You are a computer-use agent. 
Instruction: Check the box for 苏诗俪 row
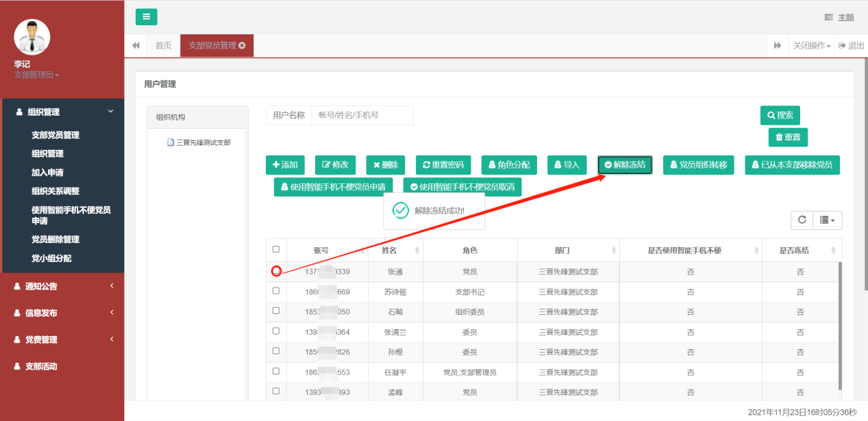[276, 291]
